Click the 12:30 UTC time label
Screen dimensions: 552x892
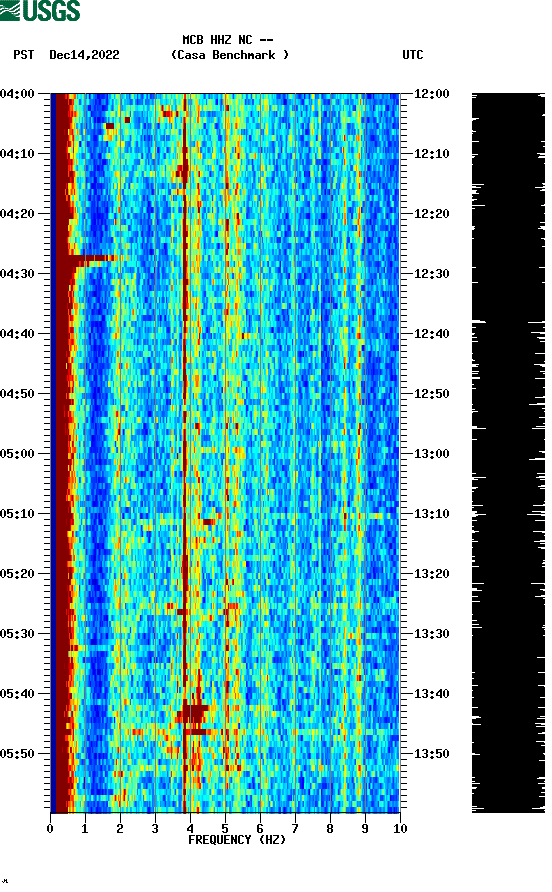431,274
